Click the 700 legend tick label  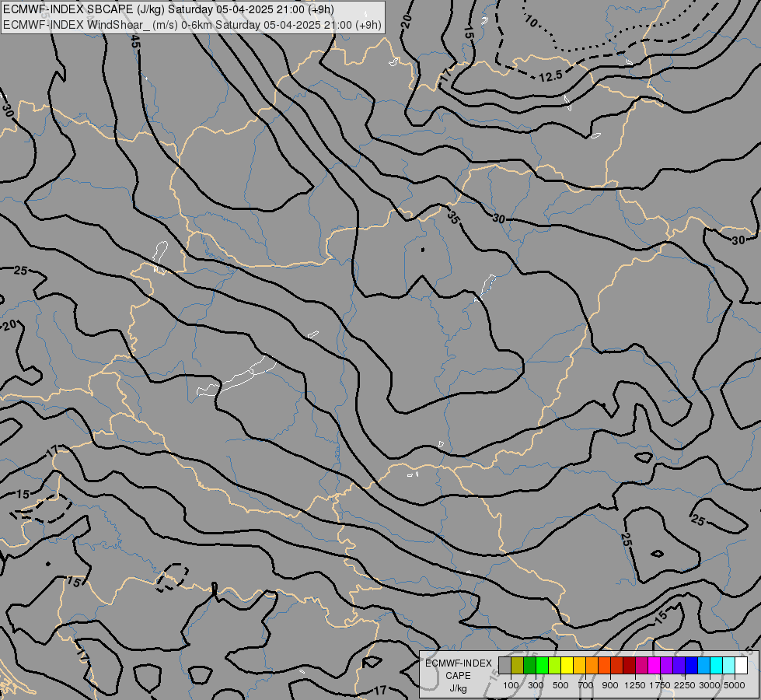586,685
